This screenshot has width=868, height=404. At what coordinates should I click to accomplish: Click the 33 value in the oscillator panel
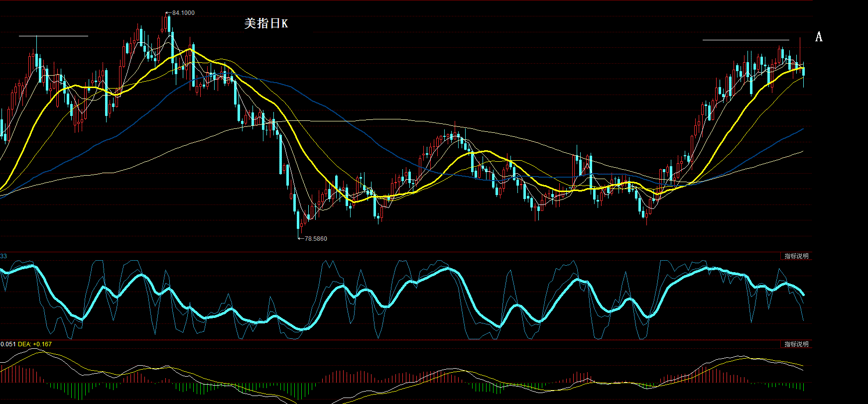click(3, 256)
